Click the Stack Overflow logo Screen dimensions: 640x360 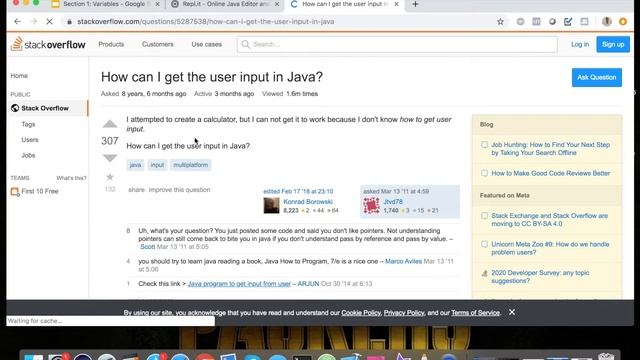pyautogui.click(x=48, y=44)
